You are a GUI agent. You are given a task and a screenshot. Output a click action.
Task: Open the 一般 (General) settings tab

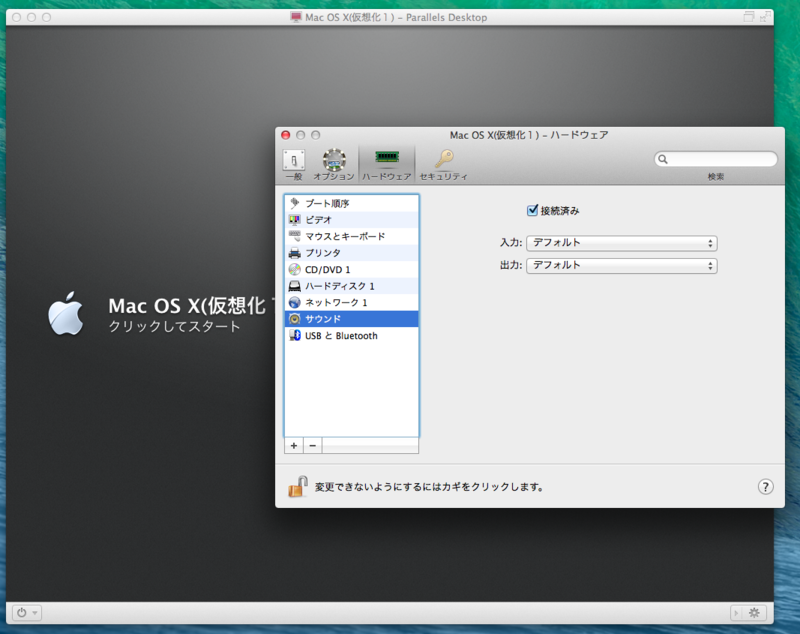click(x=294, y=165)
